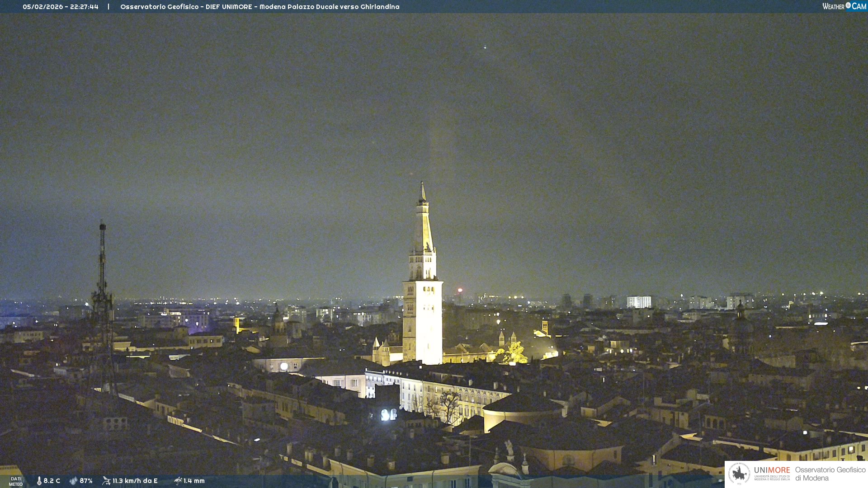Click the DATI METEO label

16,481
